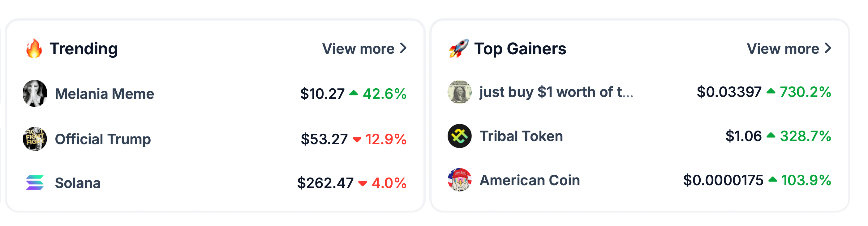
Task: Open the American Coin page
Action: click(x=530, y=180)
